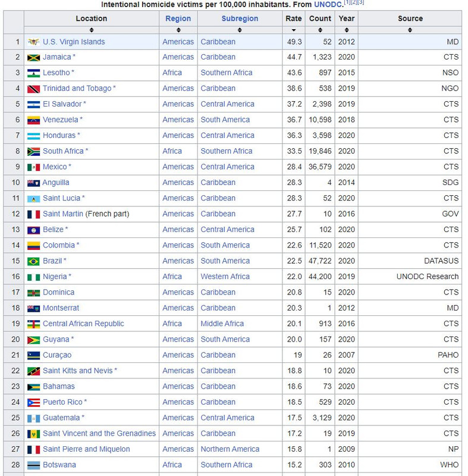Viewport: 468px width, 476px height.
Task: Open the El Salvador link
Action: point(62,104)
